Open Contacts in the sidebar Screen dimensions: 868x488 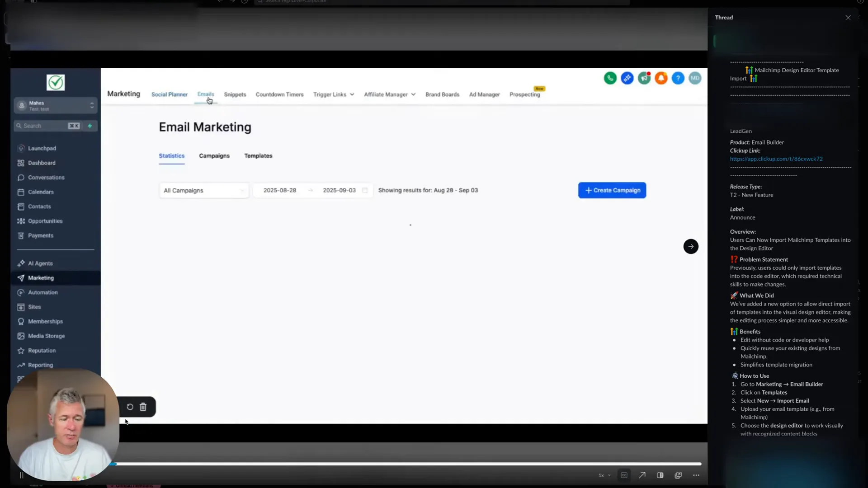(39, 206)
